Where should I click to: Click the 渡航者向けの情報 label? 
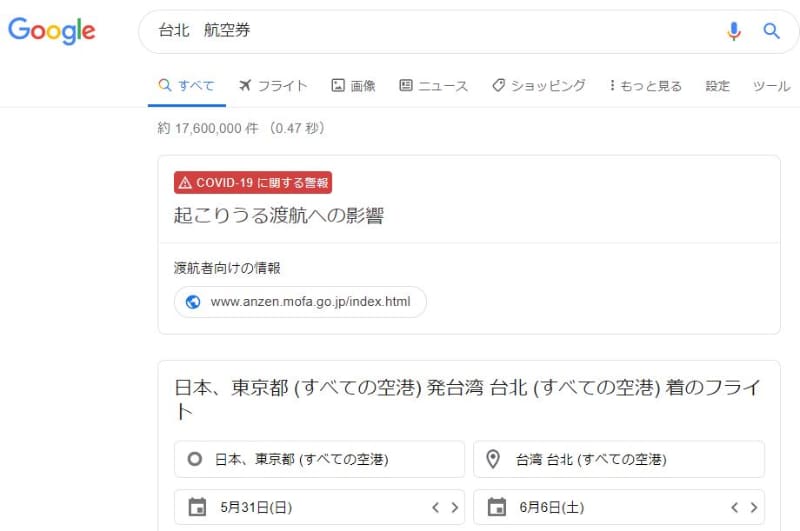tap(227, 268)
